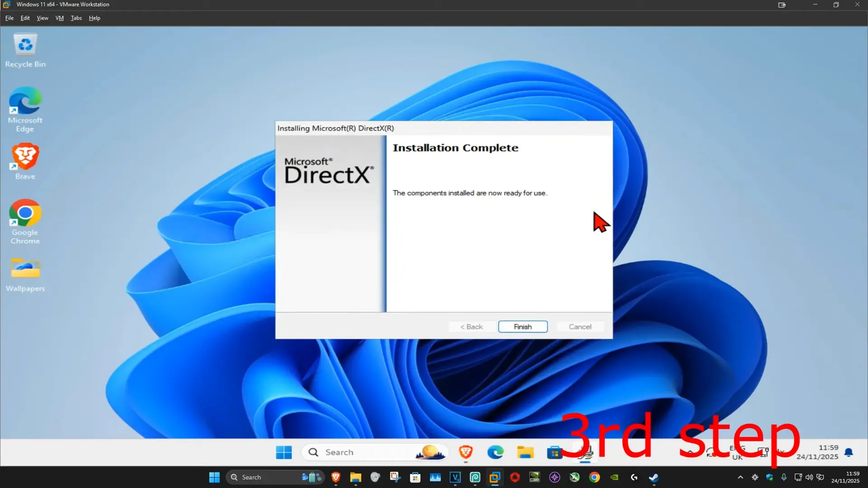Open the View menu in VMware Workstation
This screenshot has width=868, height=488.
tap(42, 18)
